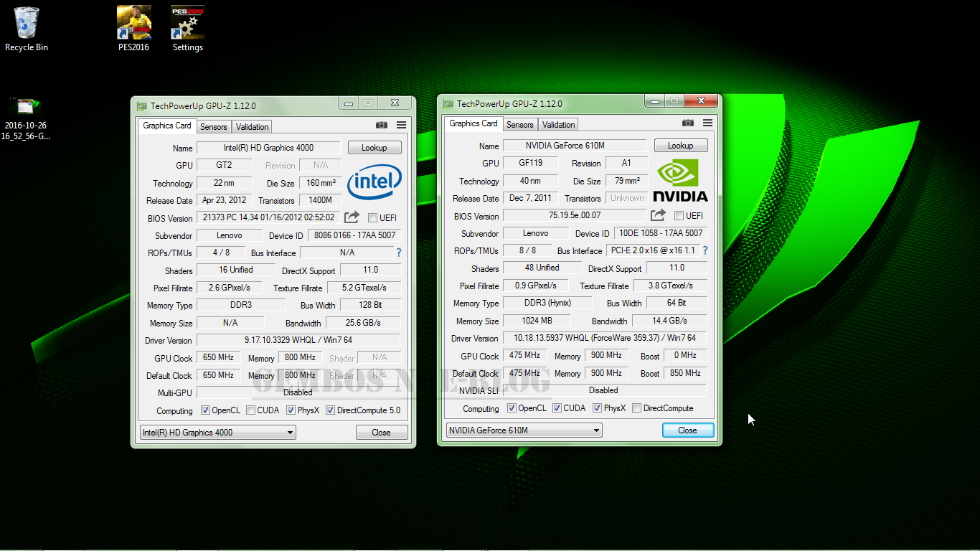The height and width of the screenshot is (551, 980).
Task: Open the hamburger menu in the Intel GPU-Z window
Action: pyautogui.click(x=400, y=124)
